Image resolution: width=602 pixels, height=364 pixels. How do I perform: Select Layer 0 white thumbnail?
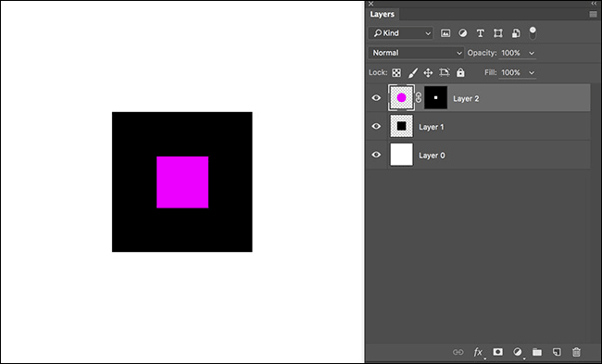point(402,155)
